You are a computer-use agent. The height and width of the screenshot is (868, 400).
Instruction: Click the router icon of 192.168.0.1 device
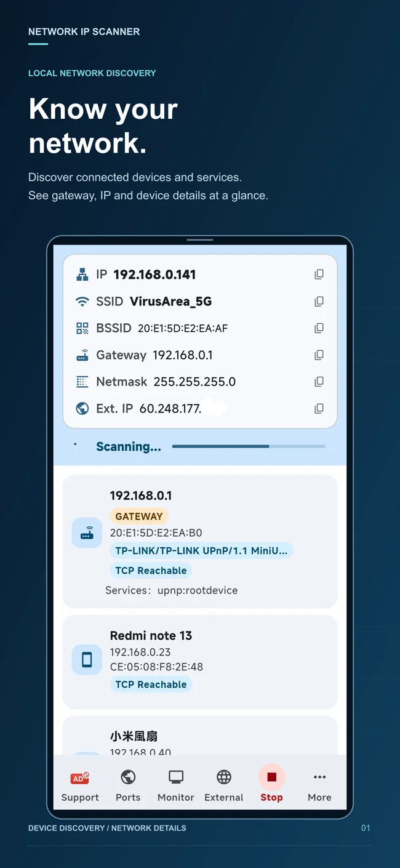87,533
